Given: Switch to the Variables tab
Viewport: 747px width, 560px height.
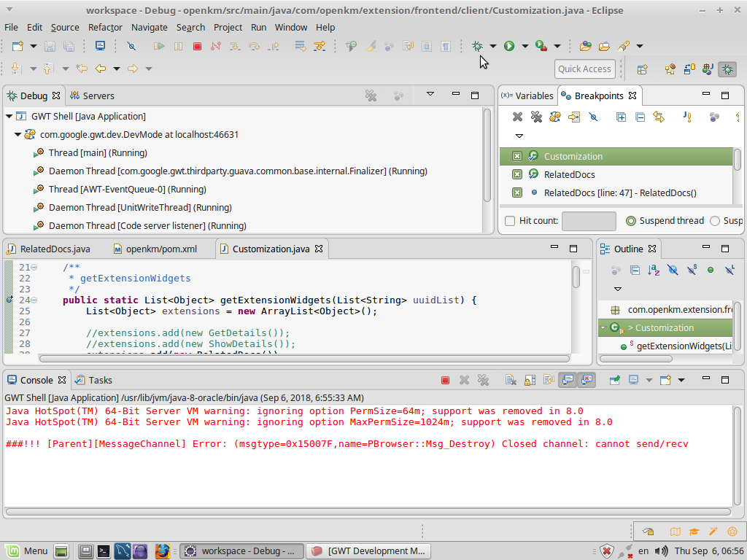Looking at the screenshot, I should coord(528,96).
